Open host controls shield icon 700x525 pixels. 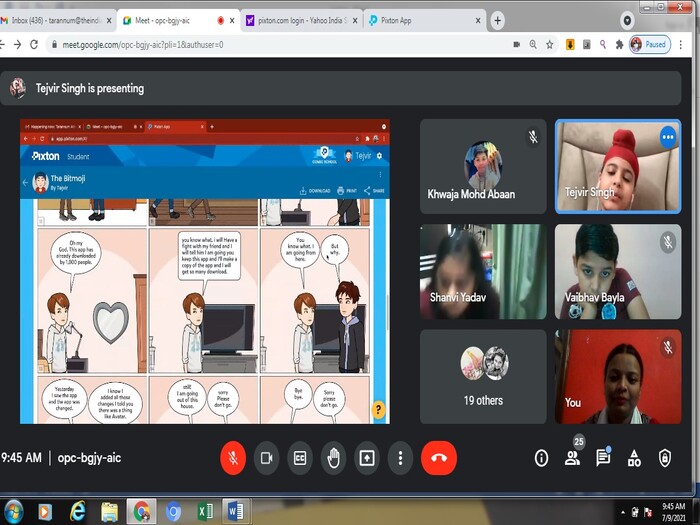pos(665,458)
